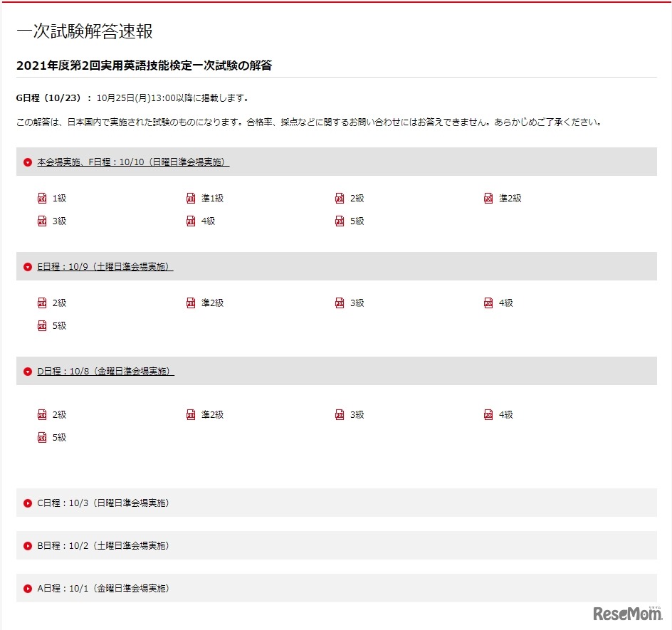
Task: Open the 4級 PDF icon in E日程 section
Action: (x=488, y=303)
